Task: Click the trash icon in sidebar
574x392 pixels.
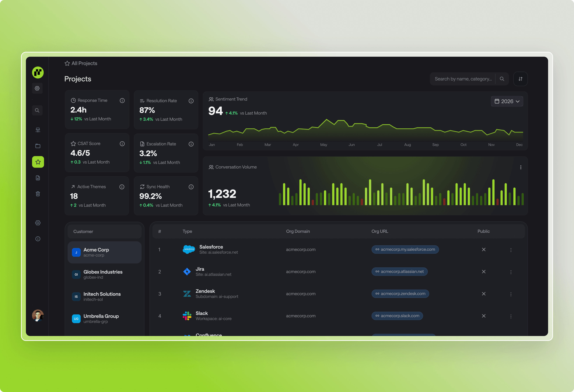Action: pos(38,194)
